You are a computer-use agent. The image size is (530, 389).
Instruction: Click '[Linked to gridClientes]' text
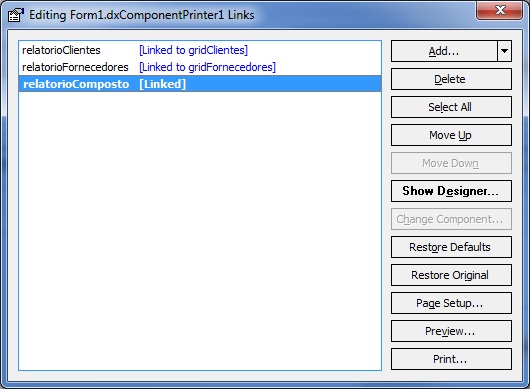(x=193, y=50)
